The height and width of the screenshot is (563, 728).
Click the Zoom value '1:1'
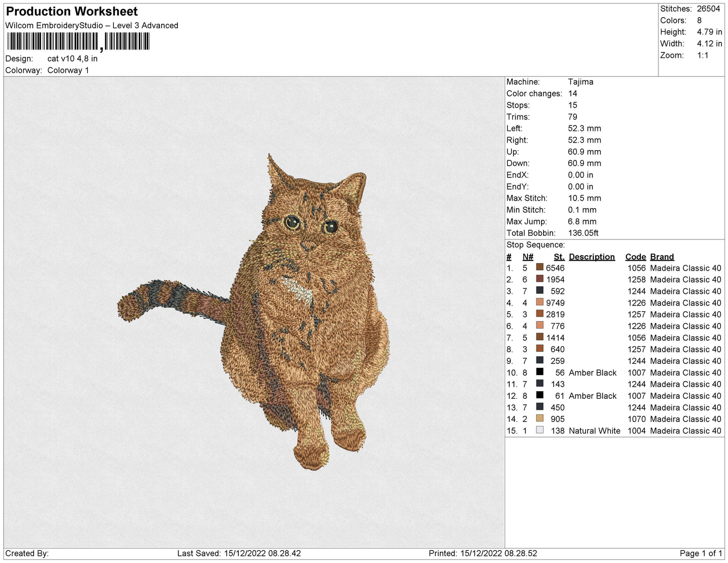(703, 55)
